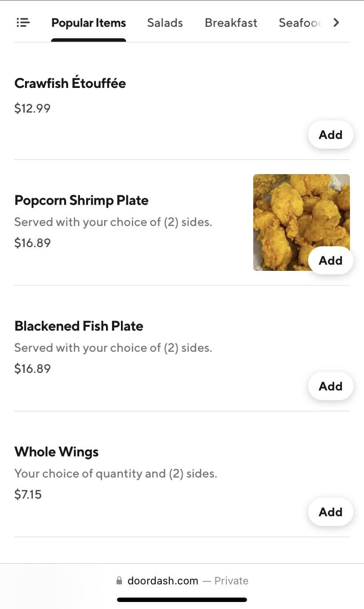Click the $12.99 Crawfish Étouffée price
This screenshot has height=609, width=364.
click(32, 108)
